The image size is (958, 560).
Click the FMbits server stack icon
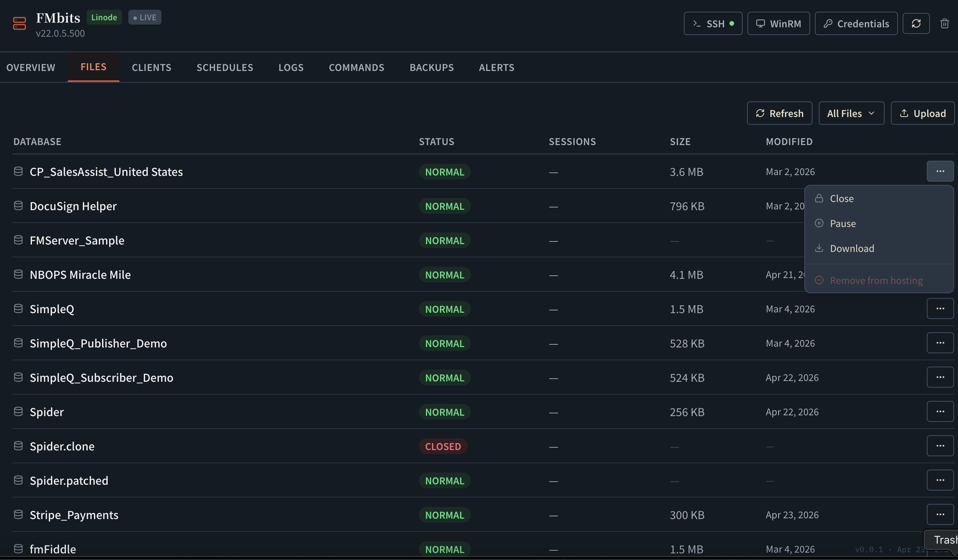19,23
